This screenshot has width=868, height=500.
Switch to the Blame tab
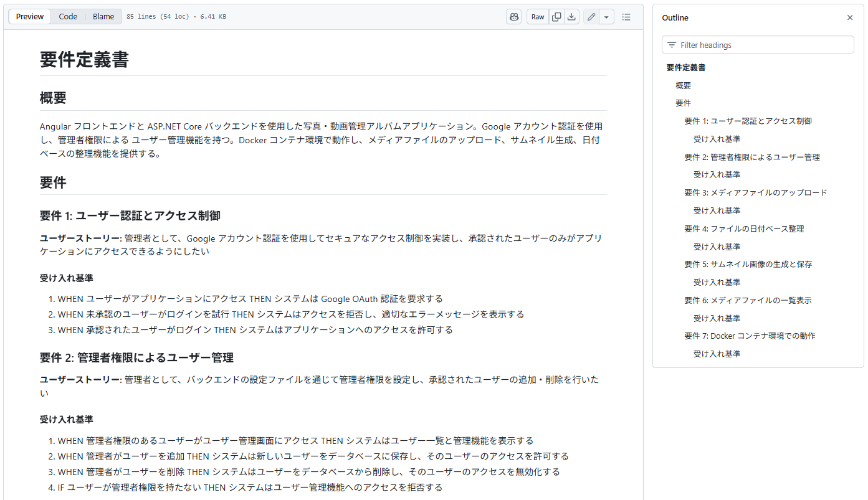coord(103,17)
